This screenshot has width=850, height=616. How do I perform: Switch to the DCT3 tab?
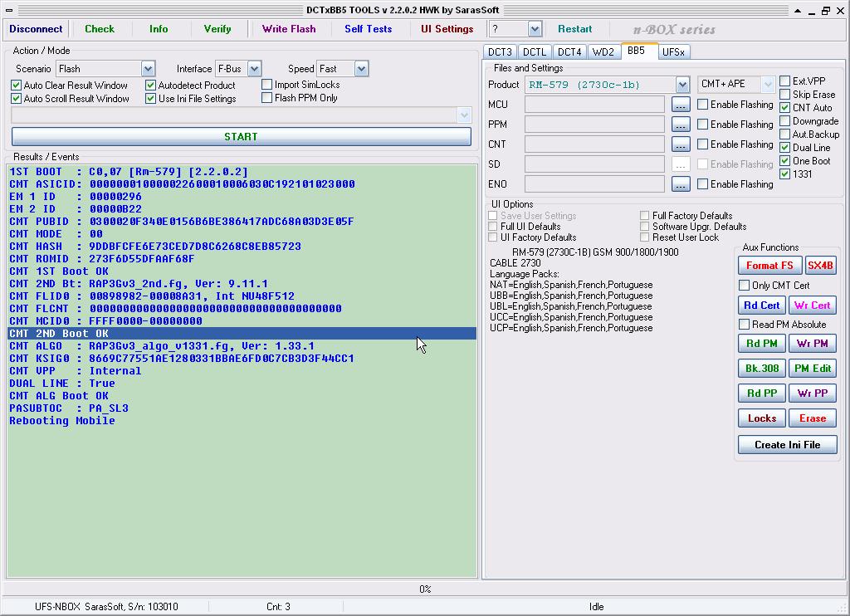(x=500, y=52)
